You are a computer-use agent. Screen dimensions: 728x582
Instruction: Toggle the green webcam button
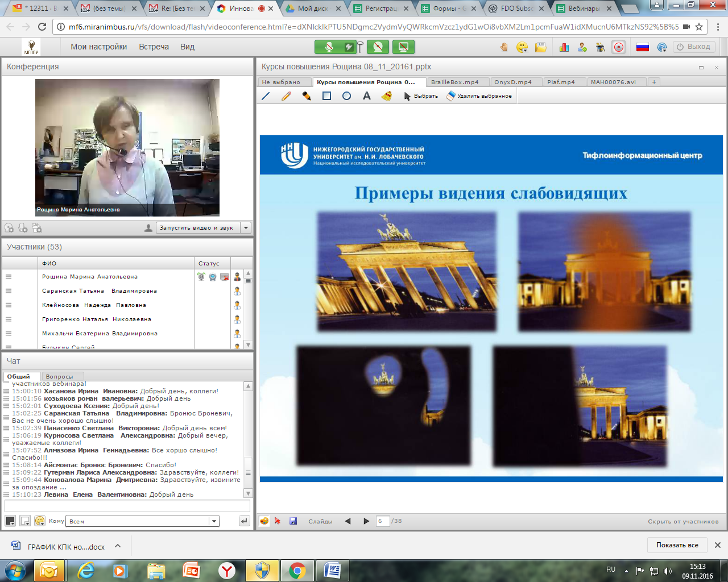point(378,47)
